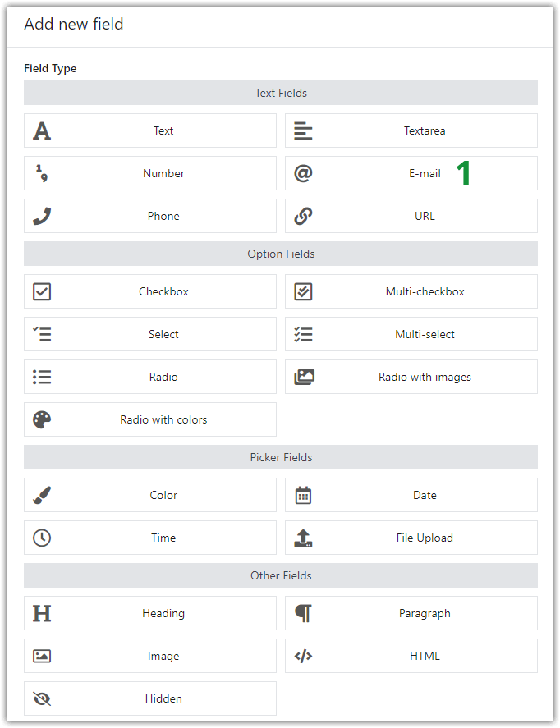Choose the crossed-eye Hidden field icon
The image size is (560, 728).
(42, 698)
